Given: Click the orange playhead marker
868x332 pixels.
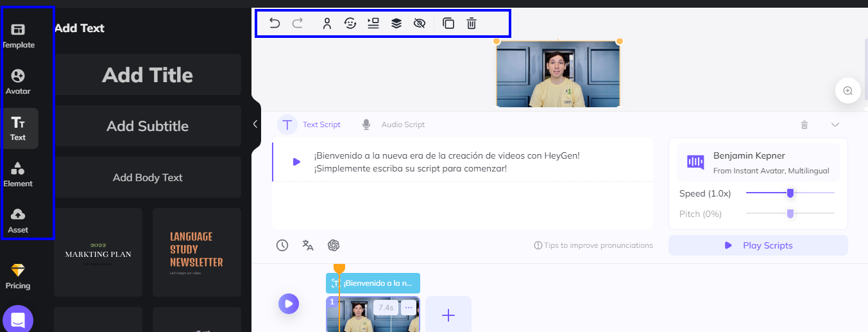Looking at the screenshot, I should tap(339, 269).
